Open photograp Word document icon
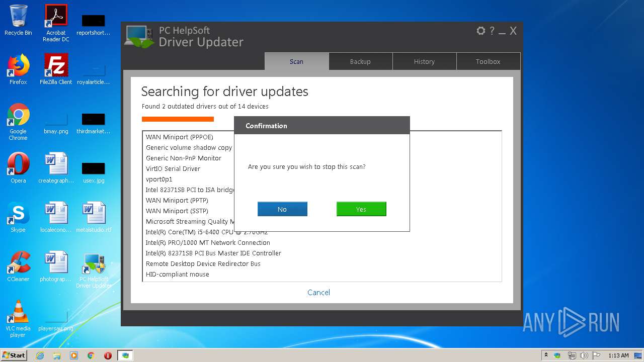 click(56, 266)
